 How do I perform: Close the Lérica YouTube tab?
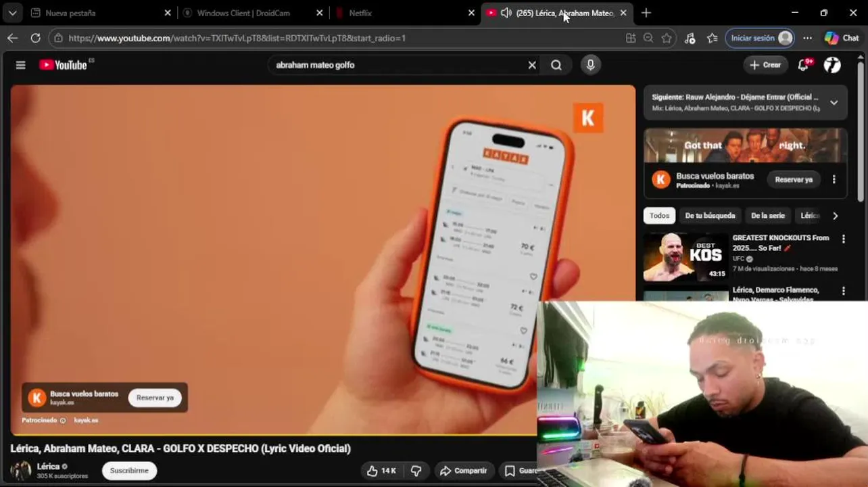click(x=623, y=13)
